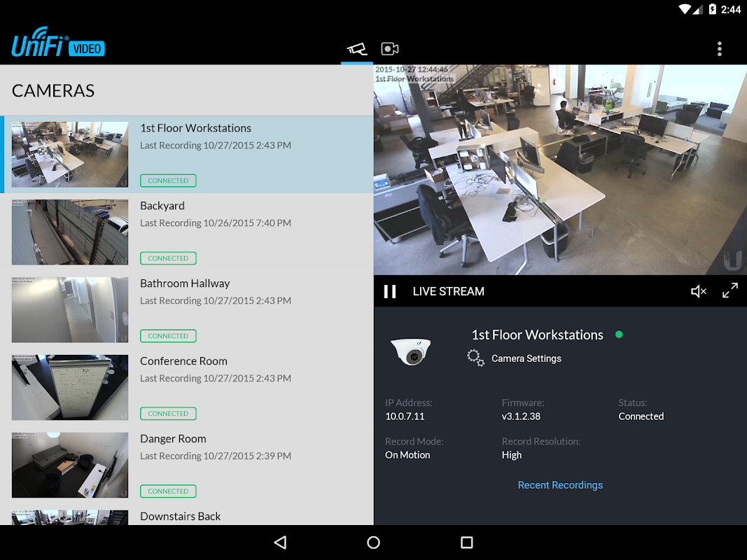Expand live stream to fullscreen
Screen dimensions: 747x560
point(730,290)
